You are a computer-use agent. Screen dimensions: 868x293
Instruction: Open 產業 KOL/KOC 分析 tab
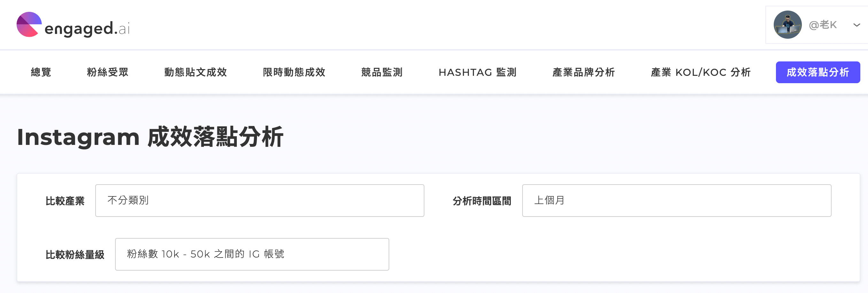[x=701, y=72]
